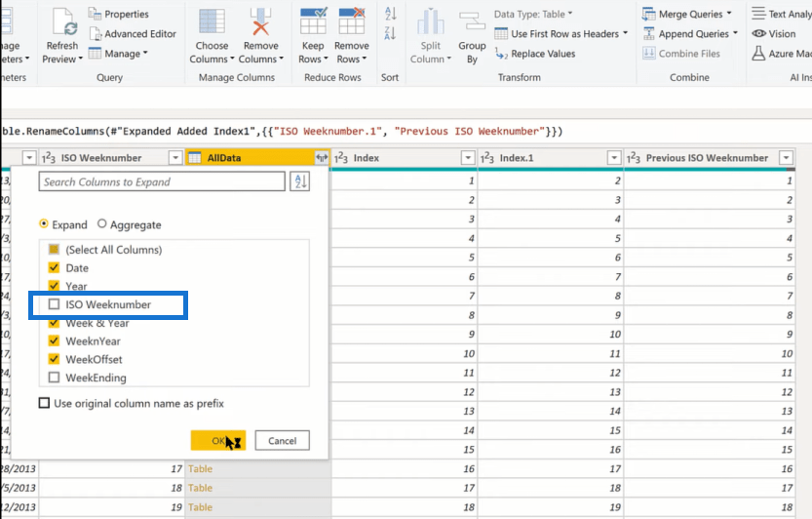
Task: Enable Use original column name as prefix
Action: [x=45, y=403]
